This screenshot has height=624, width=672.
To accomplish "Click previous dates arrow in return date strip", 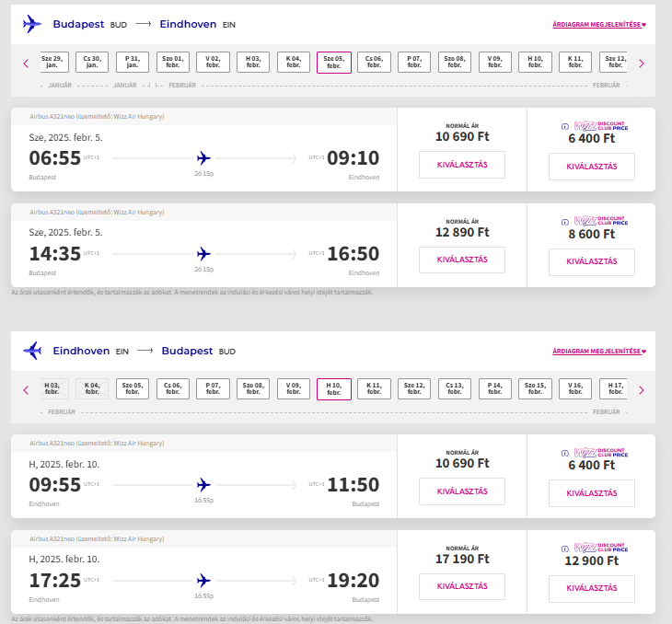I will pyautogui.click(x=26, y=390).
